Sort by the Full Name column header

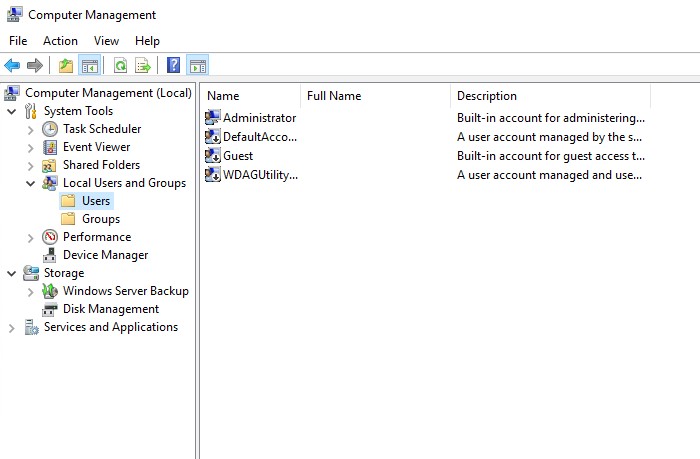tap(376, 96)
